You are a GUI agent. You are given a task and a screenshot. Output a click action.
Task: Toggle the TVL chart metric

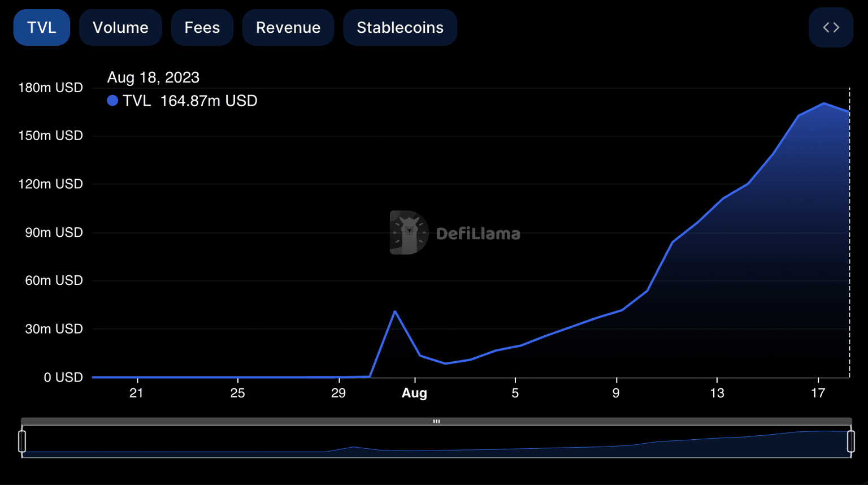(x=42, y=28)
